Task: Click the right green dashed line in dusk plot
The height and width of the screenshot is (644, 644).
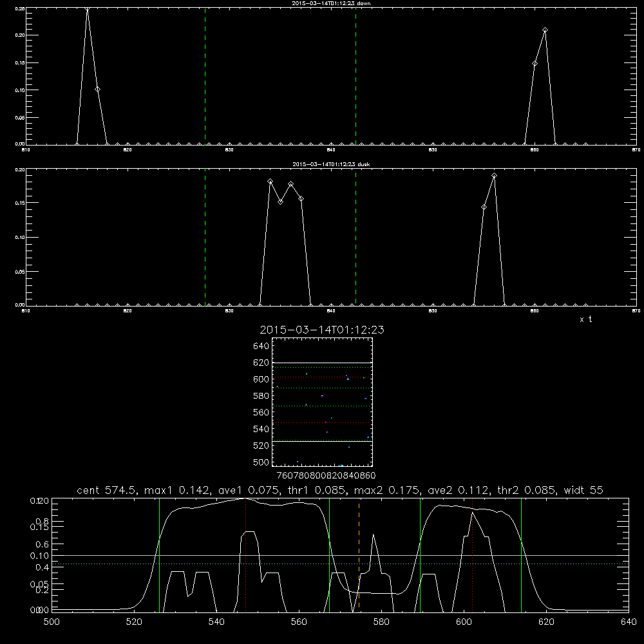Action: pos(355,237)
